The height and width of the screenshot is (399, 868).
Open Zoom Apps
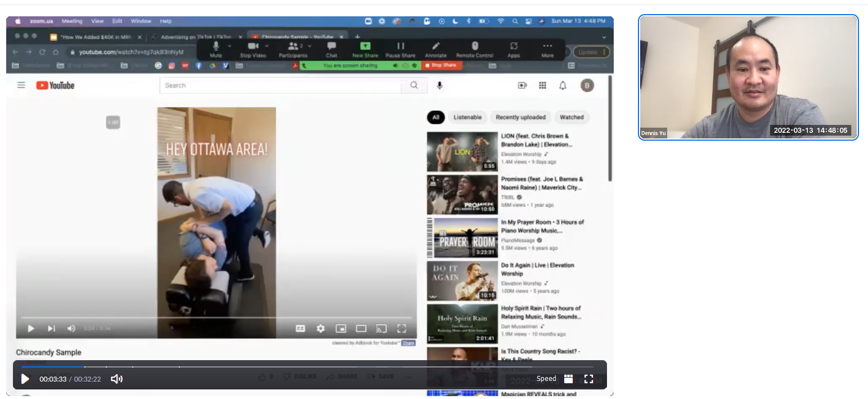click(x=514, y=49)
